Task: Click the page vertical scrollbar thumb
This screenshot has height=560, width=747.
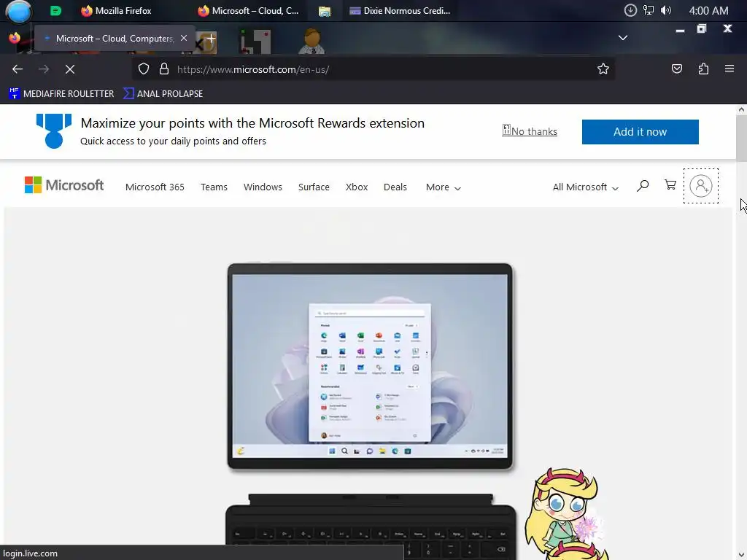Action: pos(741,138)
